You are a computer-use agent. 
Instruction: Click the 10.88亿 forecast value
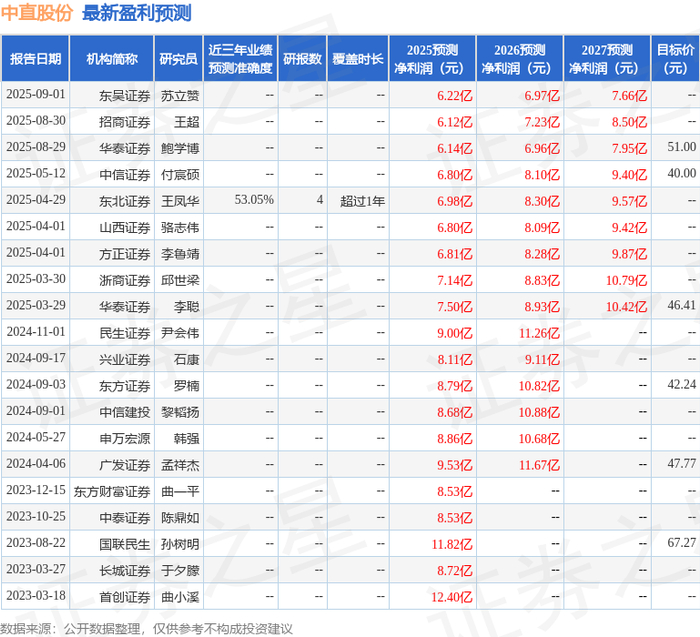pyautogui.click(x=539, y=412)
